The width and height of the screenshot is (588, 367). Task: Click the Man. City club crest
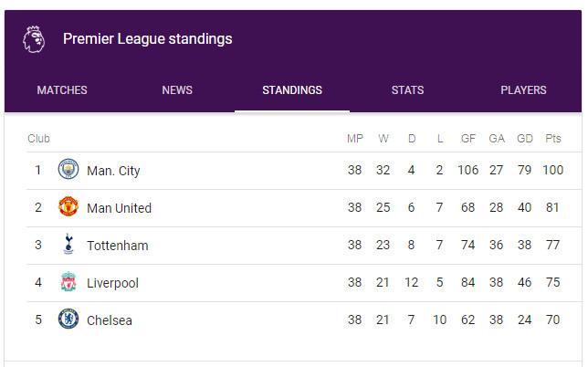click(x=68, y=170)
